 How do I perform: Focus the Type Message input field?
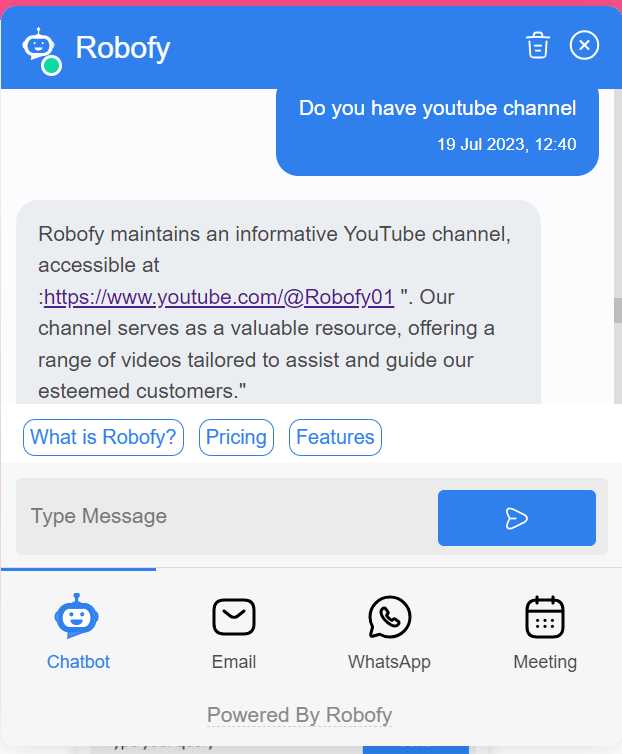(x=226, y=516)
